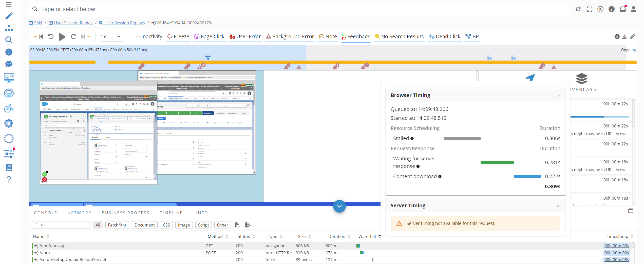
Task: Open the hamburger menu in the sidebar
Action: [x=9, y=4]
